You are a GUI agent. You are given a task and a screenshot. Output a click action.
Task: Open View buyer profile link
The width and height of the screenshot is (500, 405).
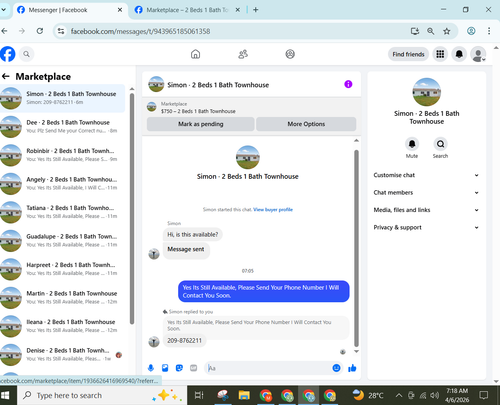[x=273, y=210]
